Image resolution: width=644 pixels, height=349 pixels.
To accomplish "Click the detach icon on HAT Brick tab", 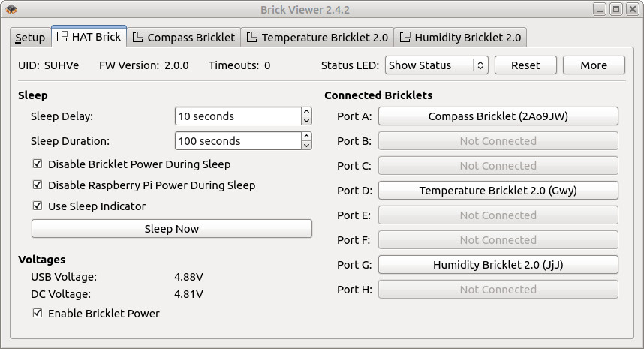I will 62,37.
